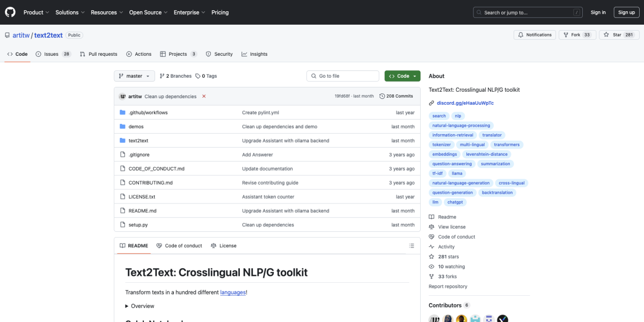Expand the Overview disclosure triangle
This screenshot has width=644, height=322.
(127, 306)
